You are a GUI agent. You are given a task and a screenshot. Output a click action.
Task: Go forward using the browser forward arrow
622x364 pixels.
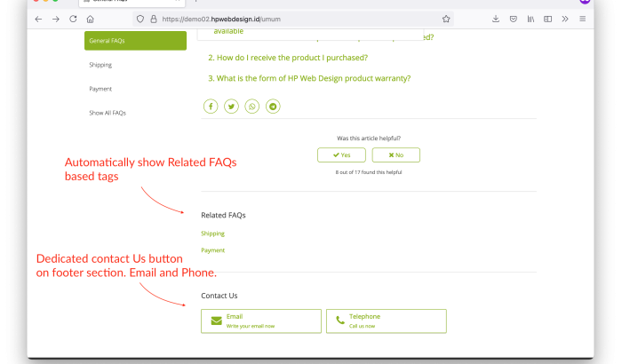tap(56, 19)
